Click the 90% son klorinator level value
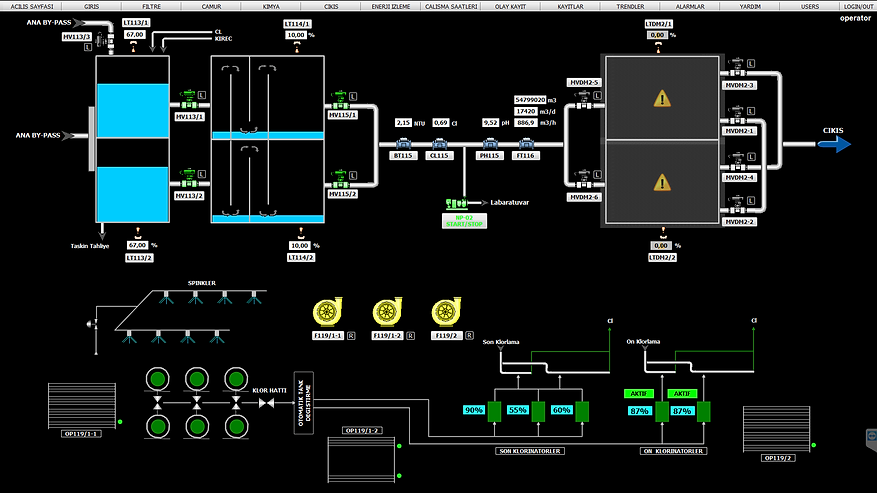 pos(473,410)
